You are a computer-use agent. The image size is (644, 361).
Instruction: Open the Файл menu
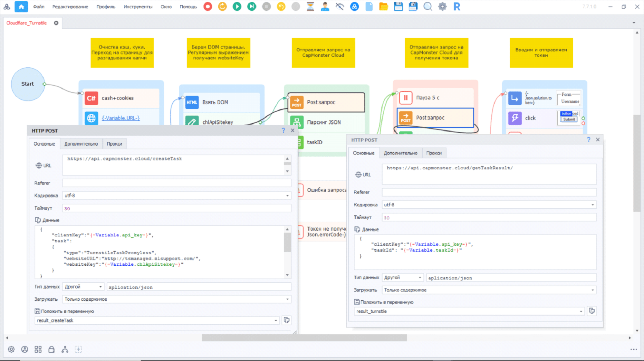39,6
